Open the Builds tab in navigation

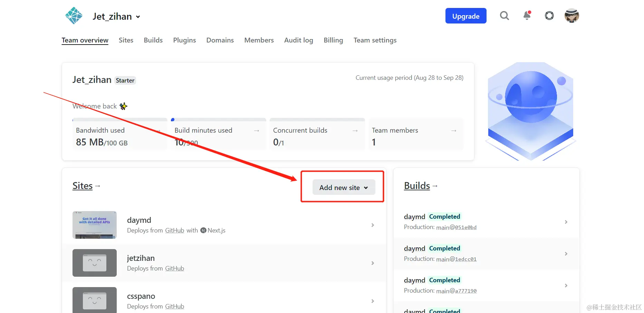(x=153, y=40)
